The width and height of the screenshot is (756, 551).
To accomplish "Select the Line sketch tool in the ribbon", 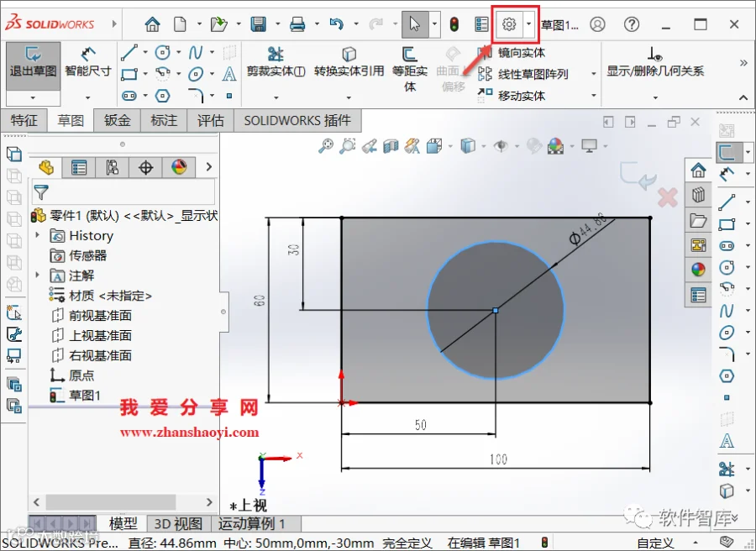I will pyautogui.click(x=129, y=52).
